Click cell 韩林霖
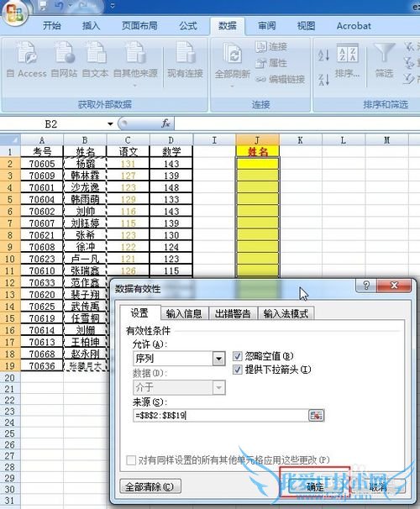 [x=85, y=176]
